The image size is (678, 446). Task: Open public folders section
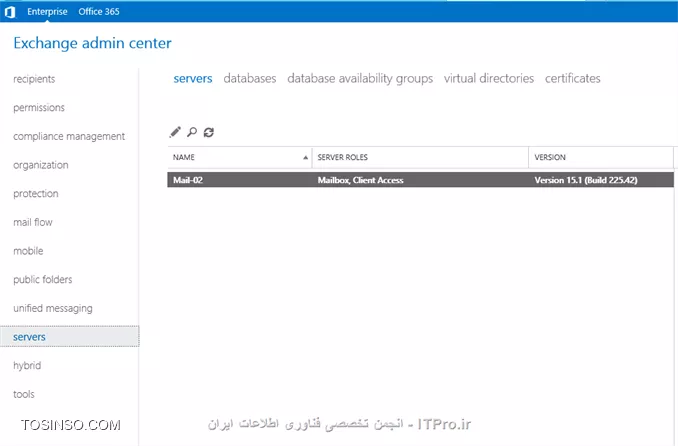[x=42, y=279]
